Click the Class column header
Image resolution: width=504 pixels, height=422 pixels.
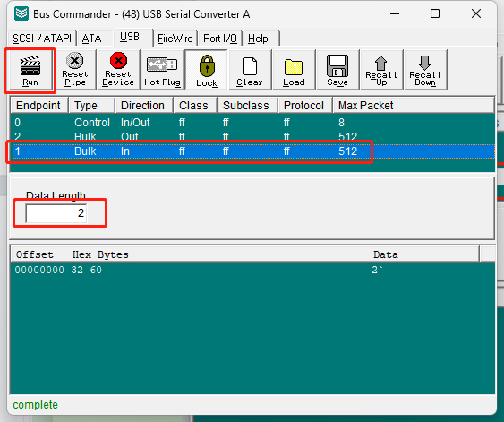pyautogui.click(x=195, y=106)
